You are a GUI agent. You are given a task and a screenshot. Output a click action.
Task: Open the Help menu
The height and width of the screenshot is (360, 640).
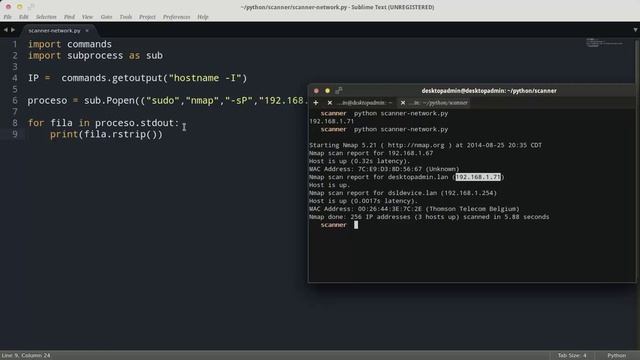click(x=203, y=17)
